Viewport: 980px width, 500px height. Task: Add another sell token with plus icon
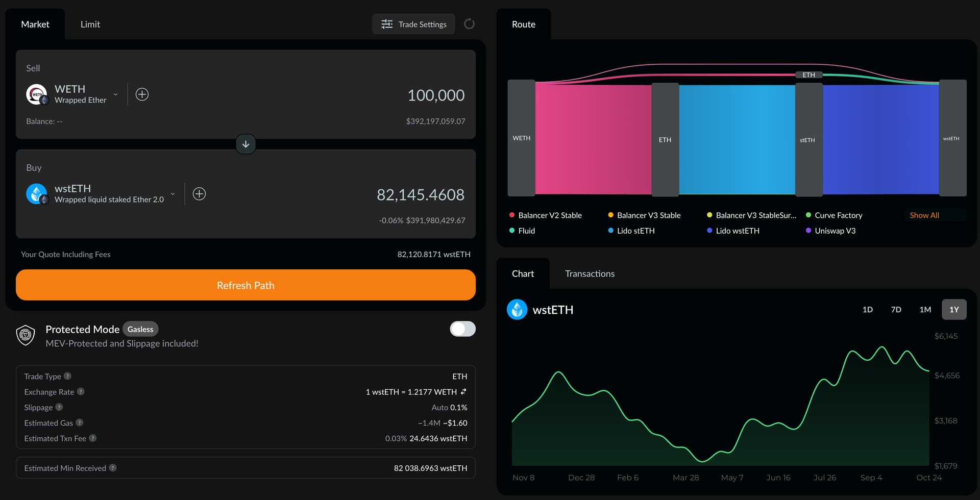point(142,94)
